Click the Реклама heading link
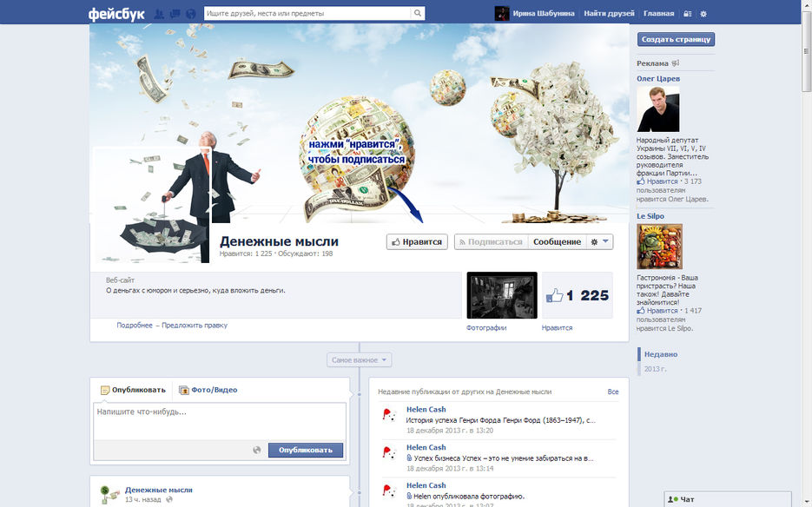812x507 pixels. [x=652, y=63]
